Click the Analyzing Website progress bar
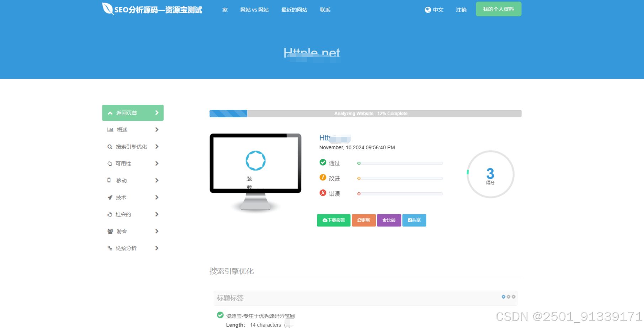The width and height of the screenshot is (644, 328). click(365, 113)
